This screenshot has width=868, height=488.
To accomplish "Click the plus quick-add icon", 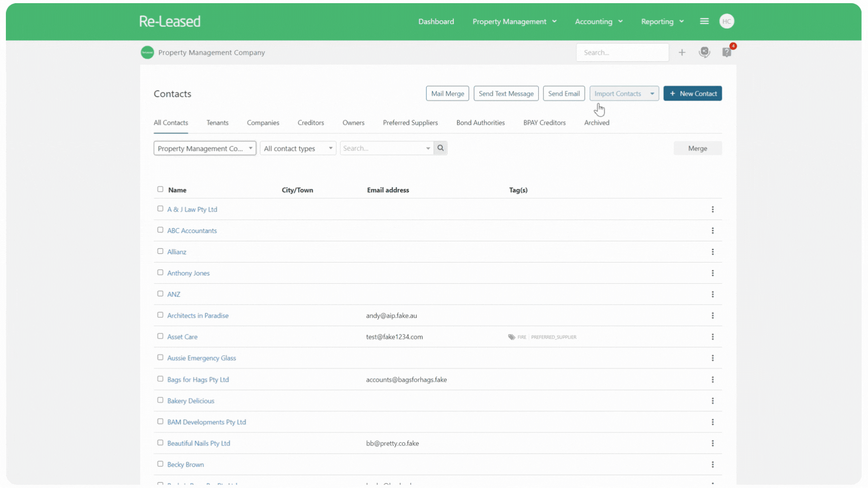I will (682, 52).
